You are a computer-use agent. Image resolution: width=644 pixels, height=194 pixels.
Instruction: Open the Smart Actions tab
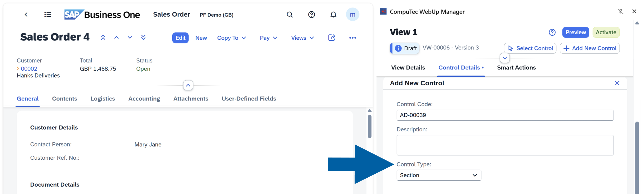tap(517, 68)
